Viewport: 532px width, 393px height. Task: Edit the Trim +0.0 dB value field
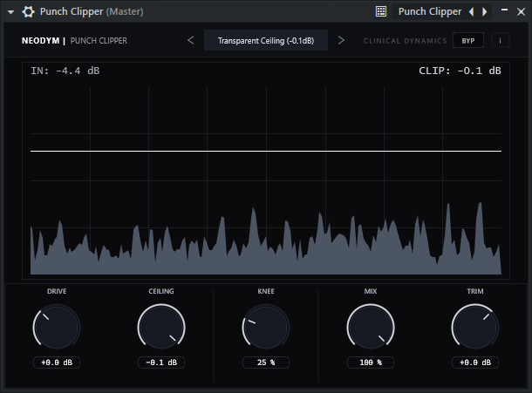point(475,363)
